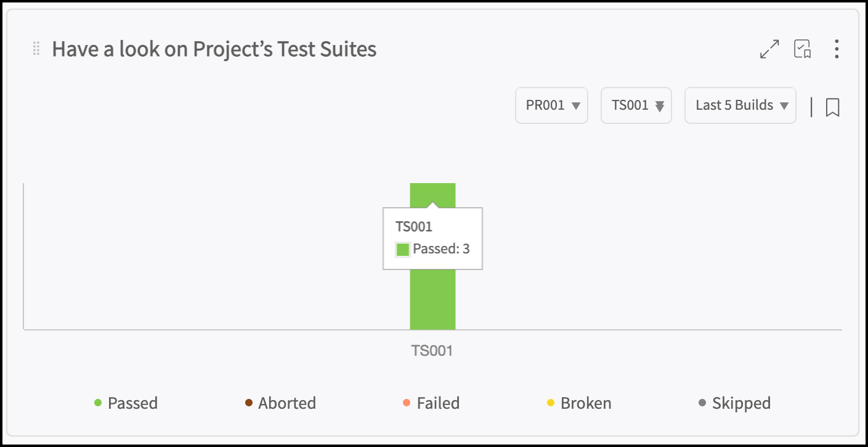Open the PR001 project dropdown

(551, 105)
